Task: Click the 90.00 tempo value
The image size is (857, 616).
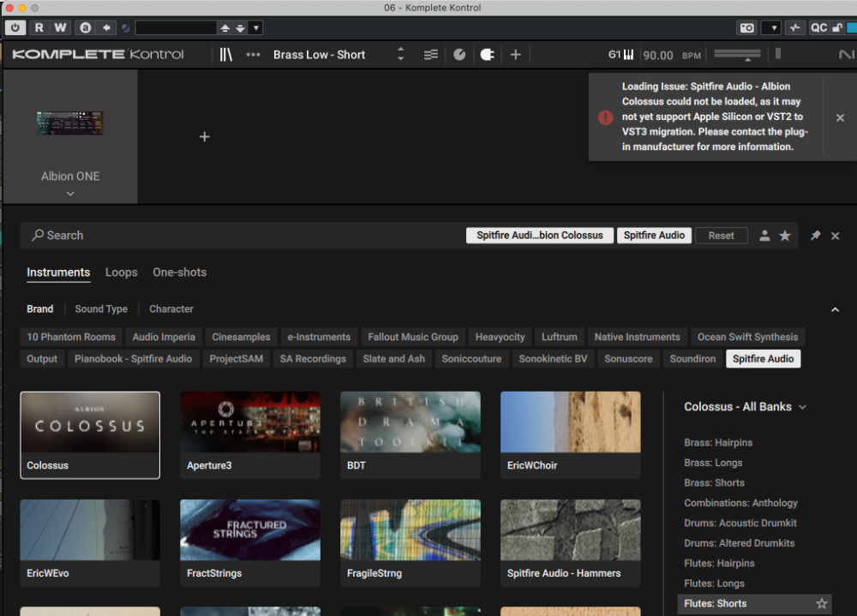Action: pyautogui.click(x=658, y=55)
